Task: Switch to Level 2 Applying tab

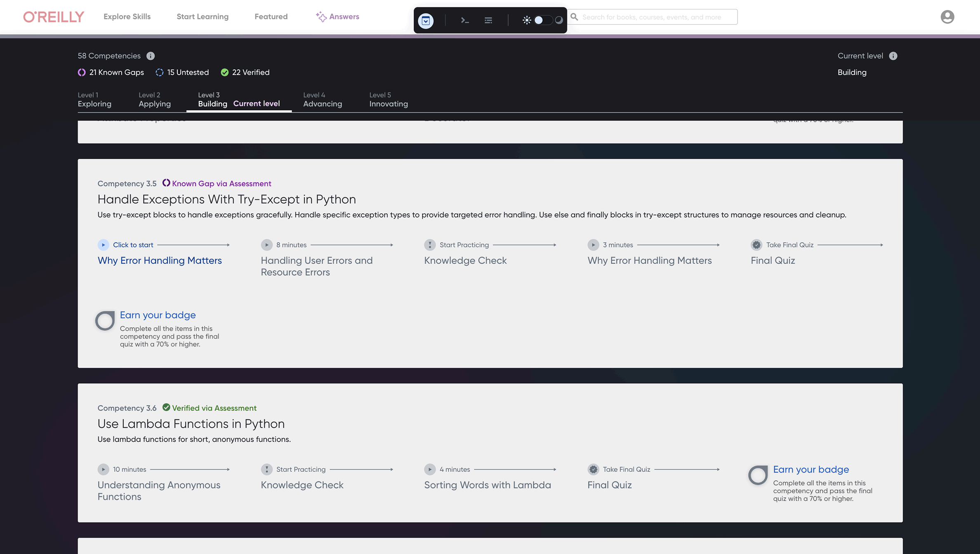Action: (x=155, y=100)
